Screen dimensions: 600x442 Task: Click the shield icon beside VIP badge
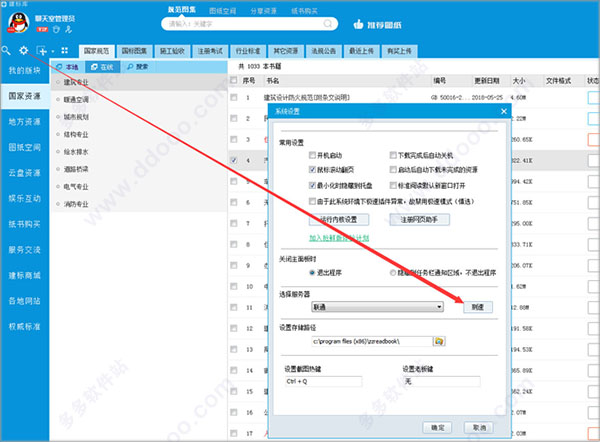pyautogui.click(x=56, y=29)
